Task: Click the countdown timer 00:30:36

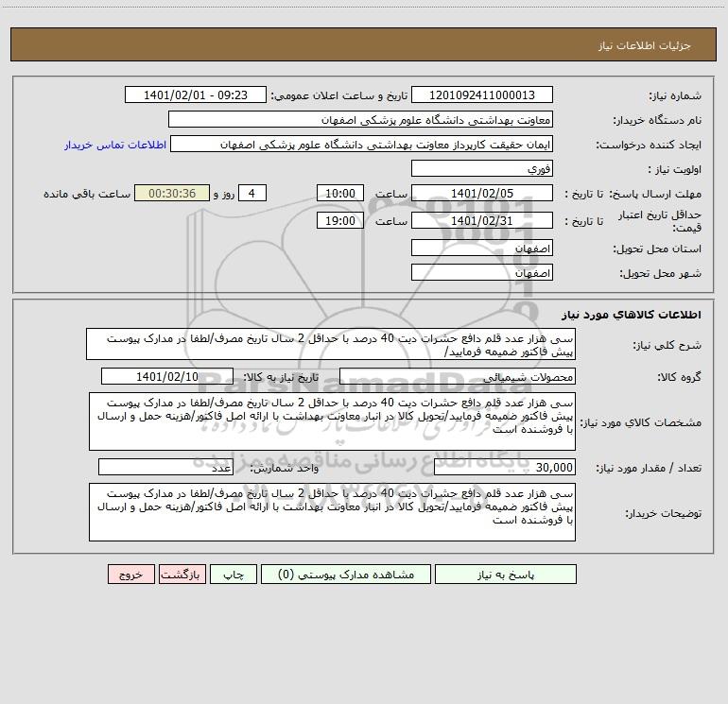Action: click(x=172, y=193)
